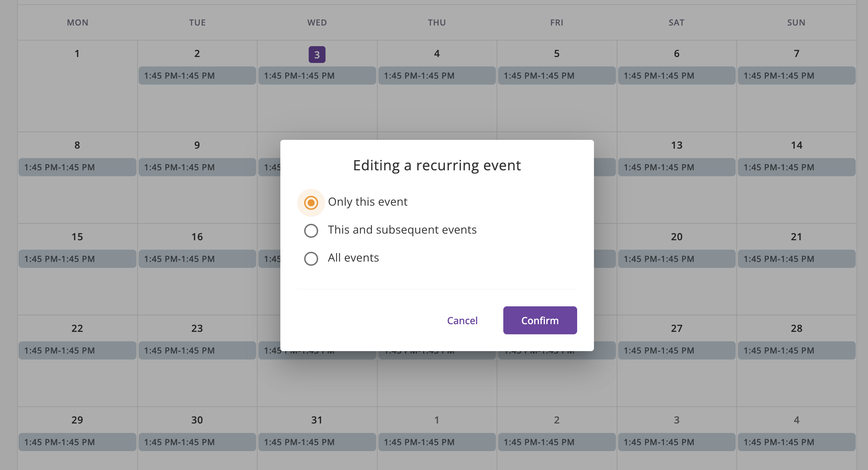The height and width of the screenshot is (470, 868).
Task: Select the event on Sunday the 14th
Action: tap(796, 167)
